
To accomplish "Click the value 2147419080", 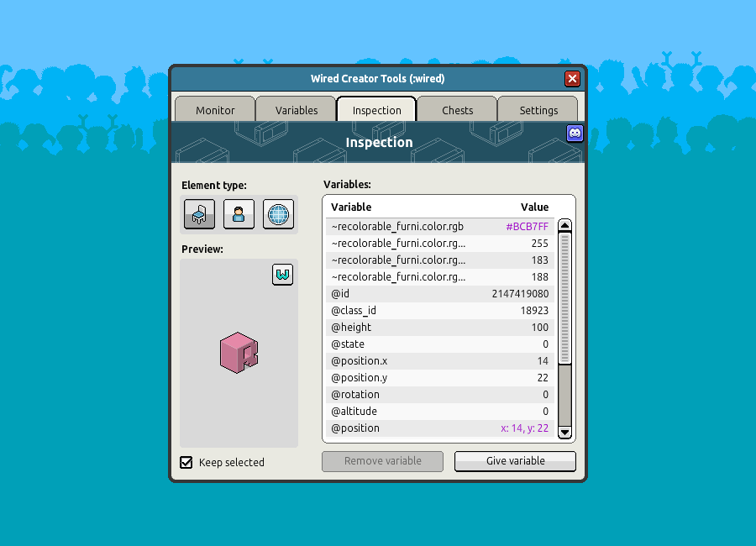I will tap(520, 294).
